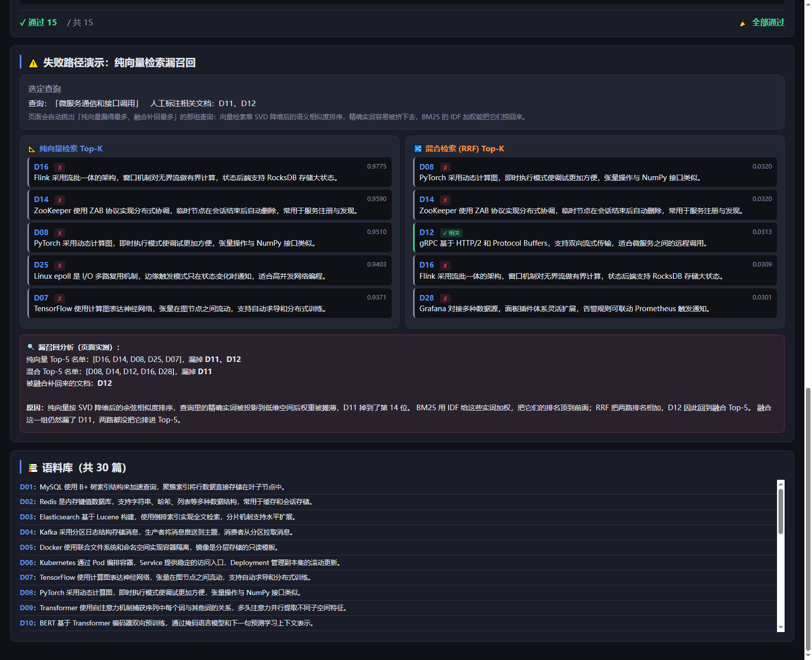Click the red X badge on D08 in hybrid list
Viewport: 812px width, 660px height.
click(x=445, y=168)
